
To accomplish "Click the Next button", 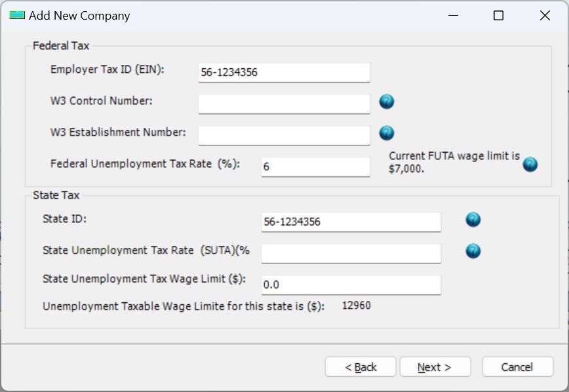I will click(x=435, y=366).
